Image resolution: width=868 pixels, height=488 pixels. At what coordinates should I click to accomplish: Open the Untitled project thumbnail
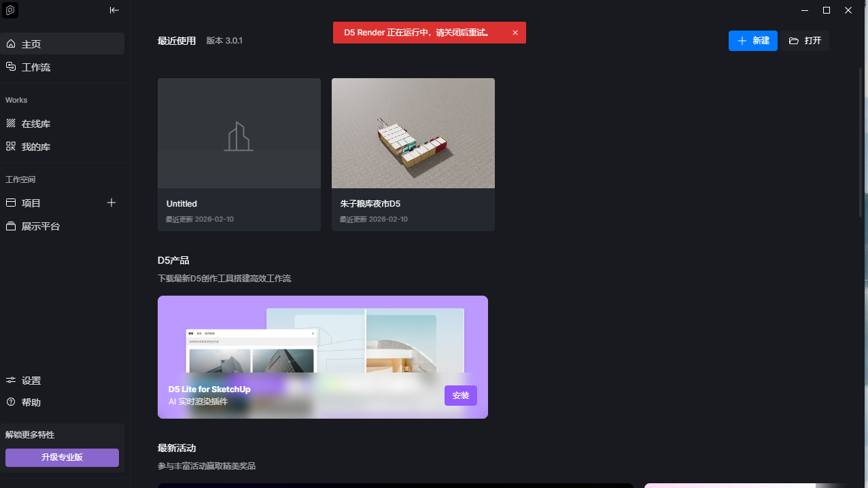click(x=239, y=133)
